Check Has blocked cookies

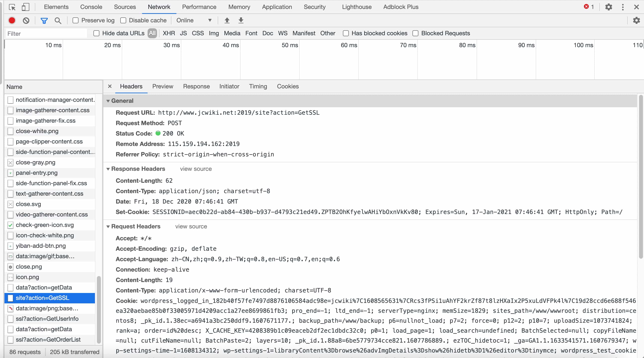point(346,33)
